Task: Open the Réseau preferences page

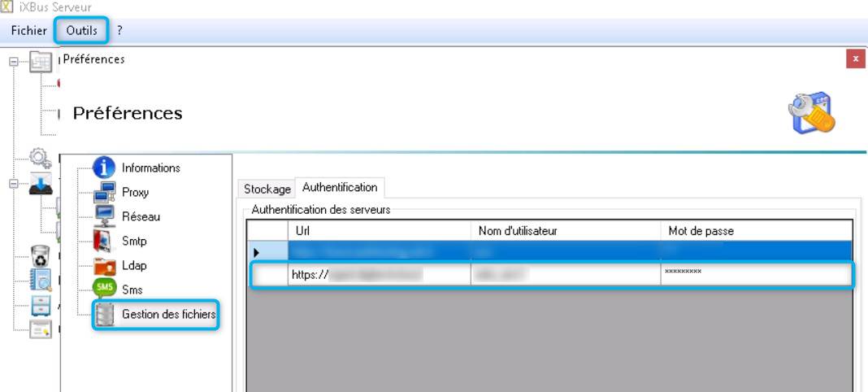Action: coord(141,216)
